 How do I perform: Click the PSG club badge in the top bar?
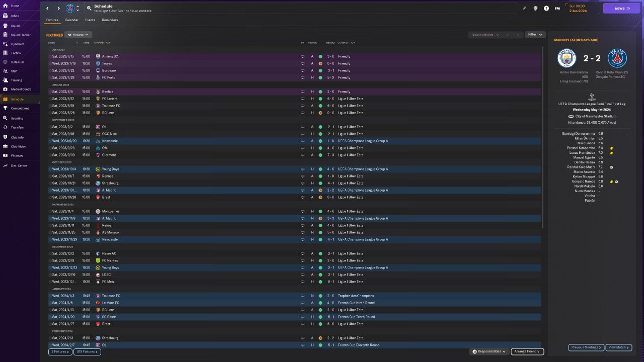pos(70,8)
